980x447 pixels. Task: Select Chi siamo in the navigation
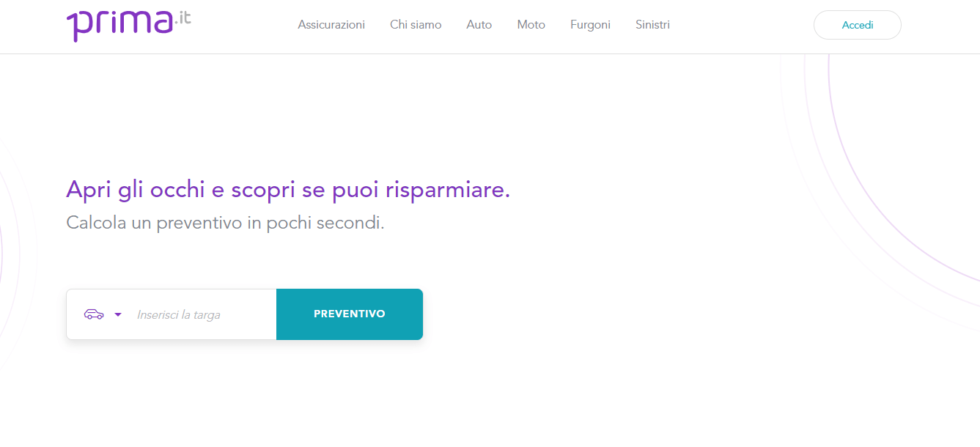click(416, 24)
